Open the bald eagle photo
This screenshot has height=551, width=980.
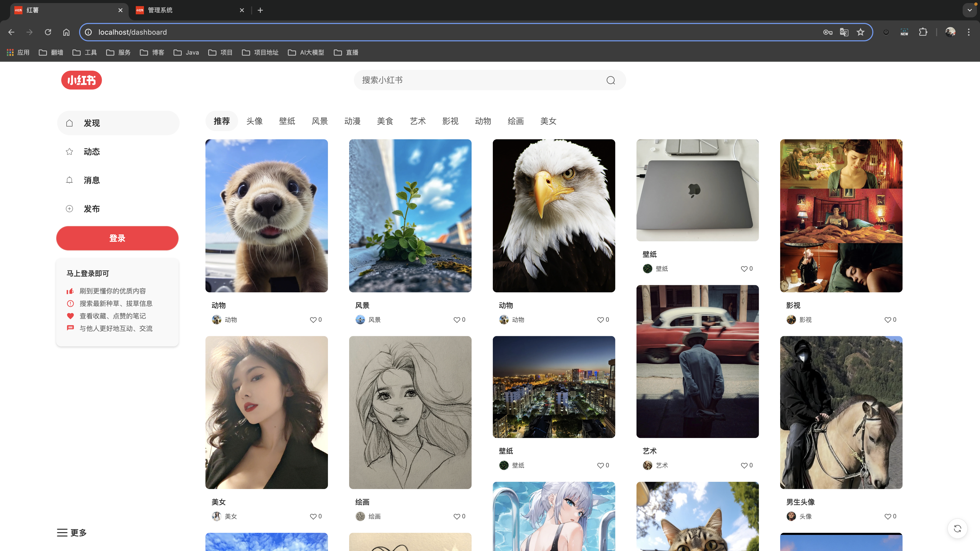pyautogui.click(x=554, y=216)
